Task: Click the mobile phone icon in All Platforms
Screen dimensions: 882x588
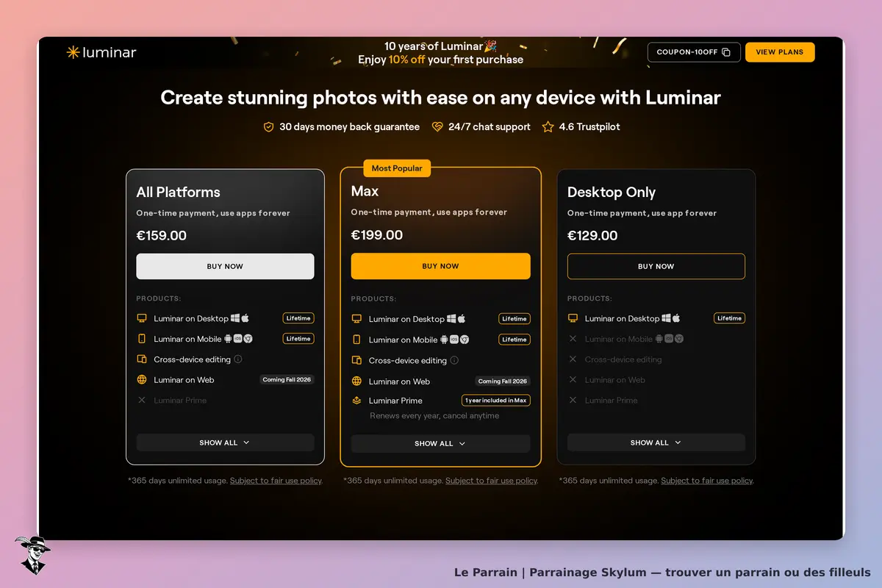Action: pos(142,339)
